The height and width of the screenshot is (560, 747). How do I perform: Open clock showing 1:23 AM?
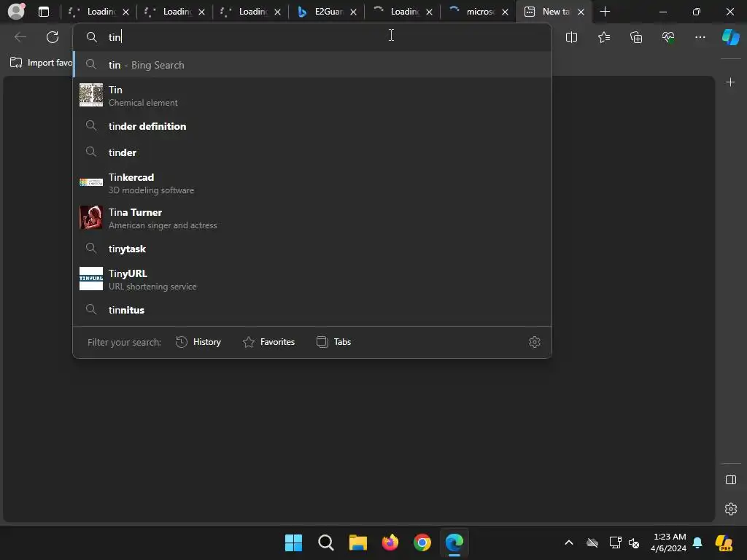coord(669,542)
